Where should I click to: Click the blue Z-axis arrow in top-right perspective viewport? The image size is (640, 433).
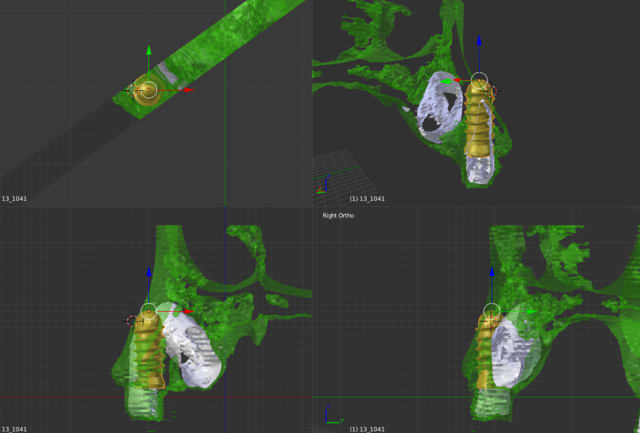point(479,41)
